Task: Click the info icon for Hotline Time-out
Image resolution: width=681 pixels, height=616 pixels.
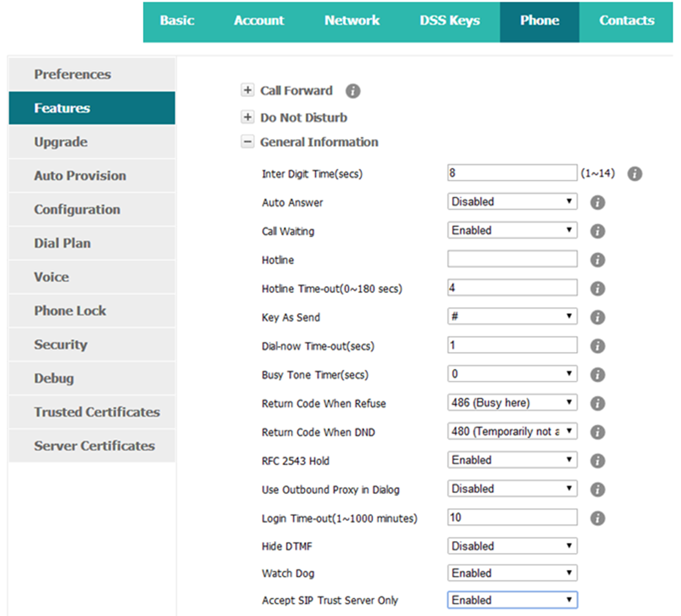Action: click(598, 289)
